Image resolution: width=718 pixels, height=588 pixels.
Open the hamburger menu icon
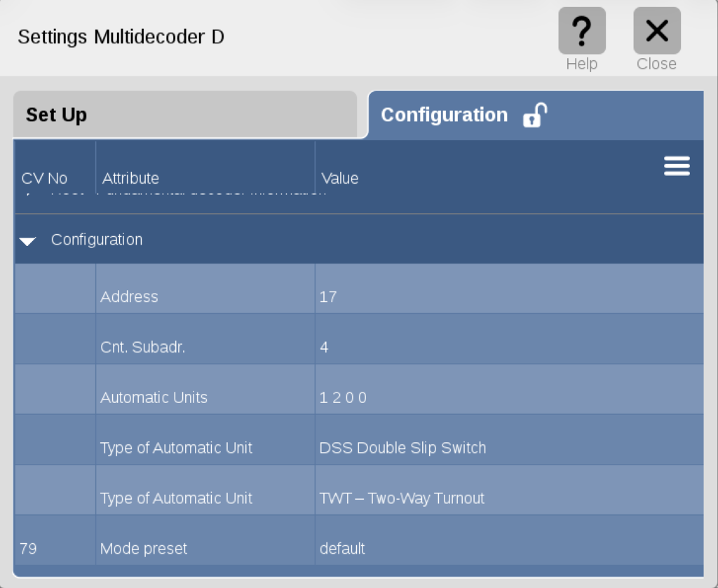point(677,166)
